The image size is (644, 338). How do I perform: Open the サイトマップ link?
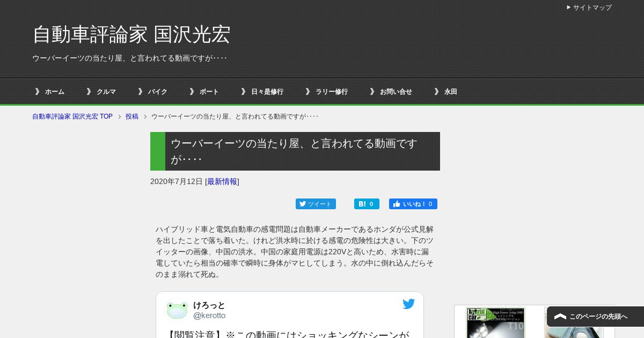592,8
